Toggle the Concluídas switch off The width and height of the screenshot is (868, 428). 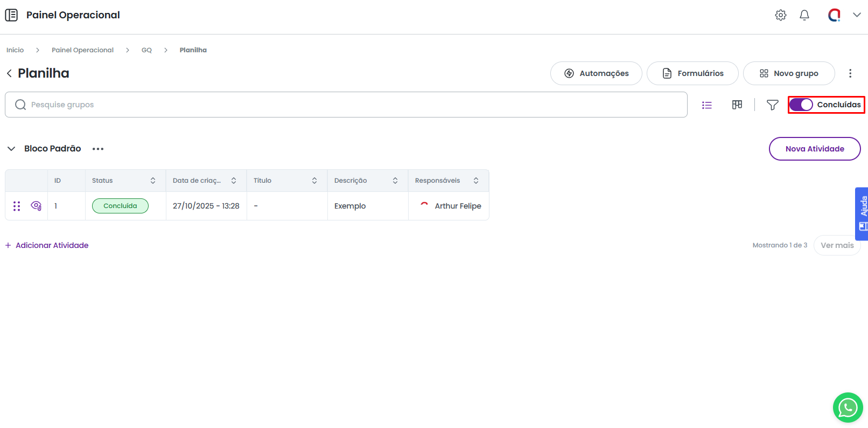click(801, 105)
